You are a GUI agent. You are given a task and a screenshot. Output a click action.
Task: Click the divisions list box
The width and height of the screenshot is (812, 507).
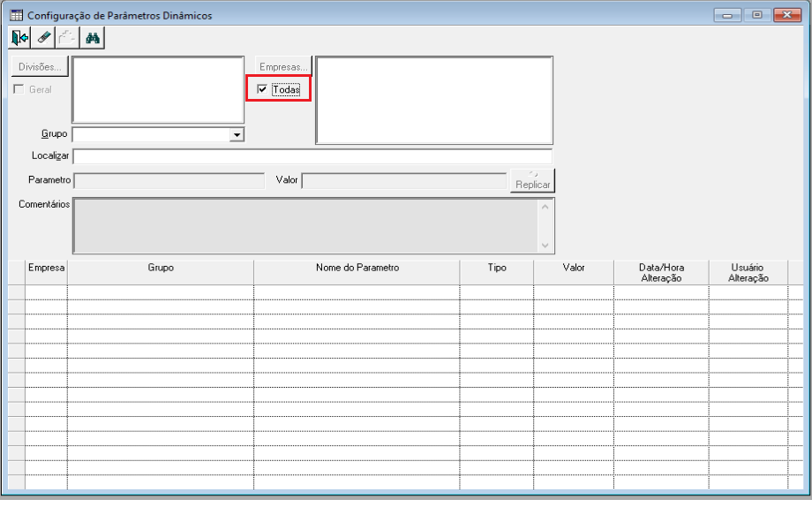click(x=158, y=90)
